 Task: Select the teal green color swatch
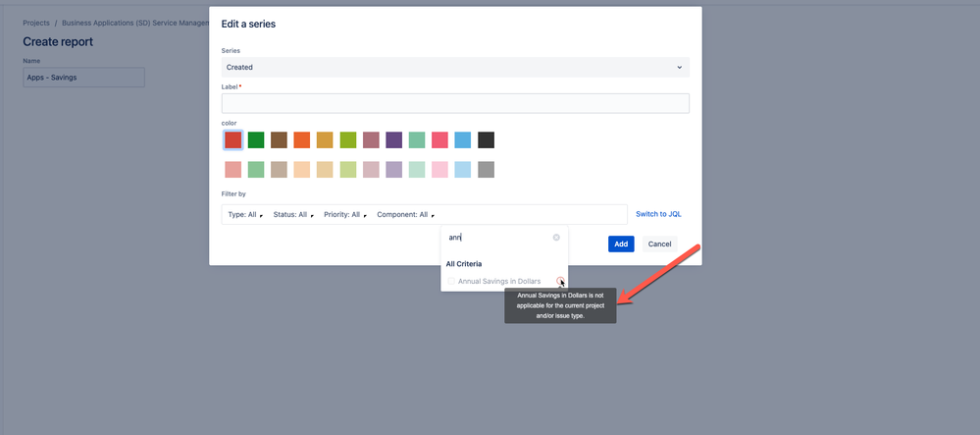click(417, 140)
